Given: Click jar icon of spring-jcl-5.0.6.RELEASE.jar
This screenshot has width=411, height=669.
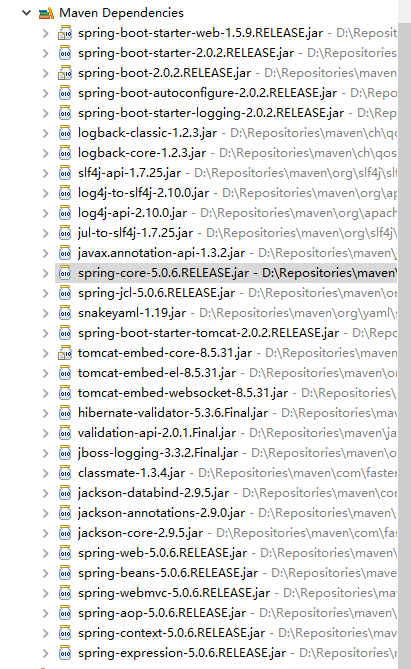Looking at the screenshot, I should 65,293.
